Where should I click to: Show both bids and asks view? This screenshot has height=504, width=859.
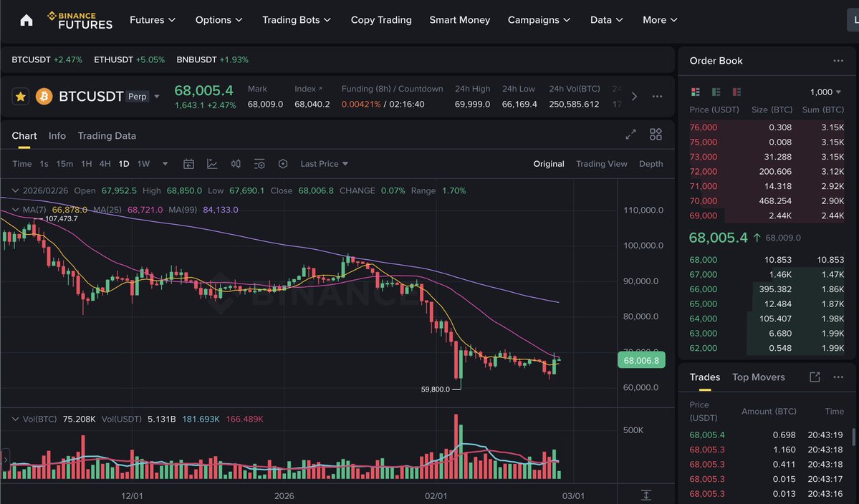point(696,92)
